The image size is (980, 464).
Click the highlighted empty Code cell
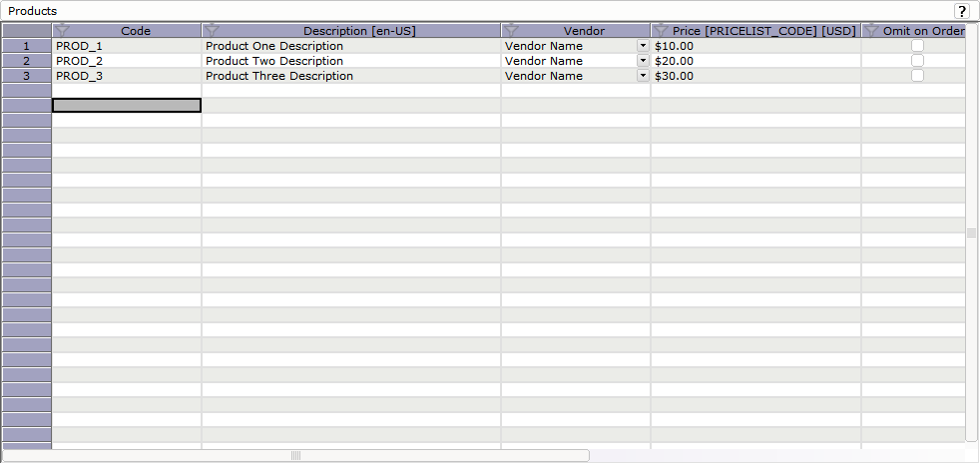tap(127, 106)
